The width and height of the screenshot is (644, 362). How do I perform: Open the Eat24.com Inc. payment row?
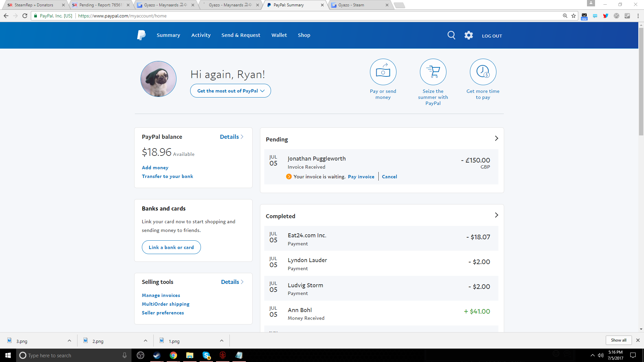pos(381,238)
